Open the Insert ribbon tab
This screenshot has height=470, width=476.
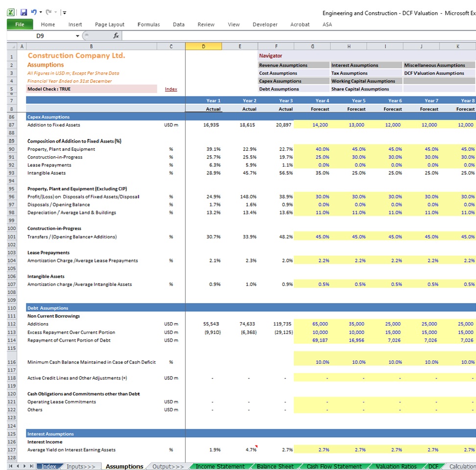click(x=75, y=24)
